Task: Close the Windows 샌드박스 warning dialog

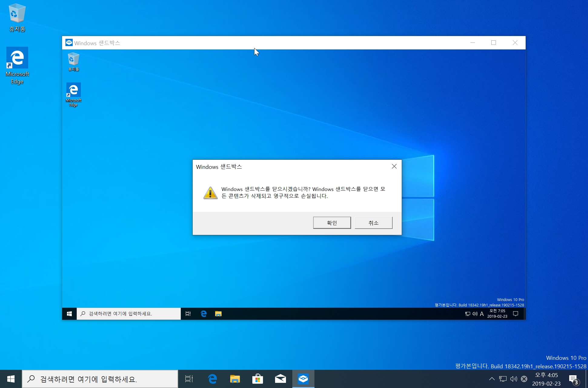Action: tap(394, 166)
